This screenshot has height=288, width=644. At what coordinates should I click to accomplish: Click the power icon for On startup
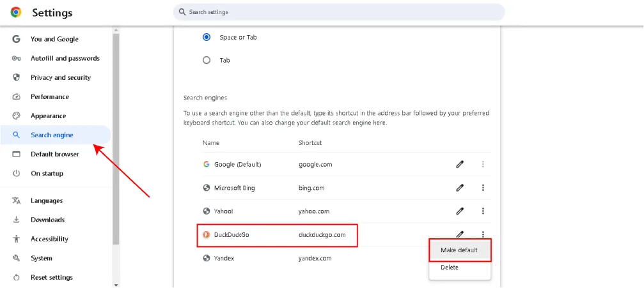tap(17, 173)
